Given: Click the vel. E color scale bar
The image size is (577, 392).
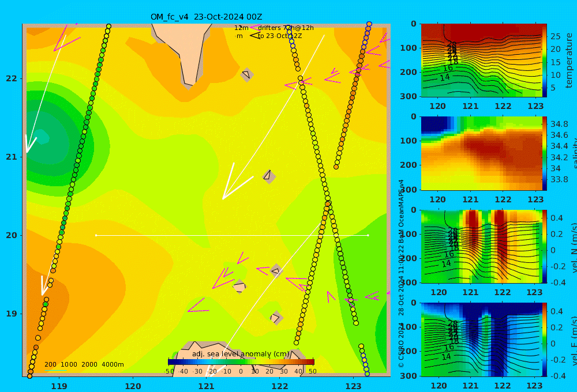Looking at the screenshot, I should (x=544, y=340).
